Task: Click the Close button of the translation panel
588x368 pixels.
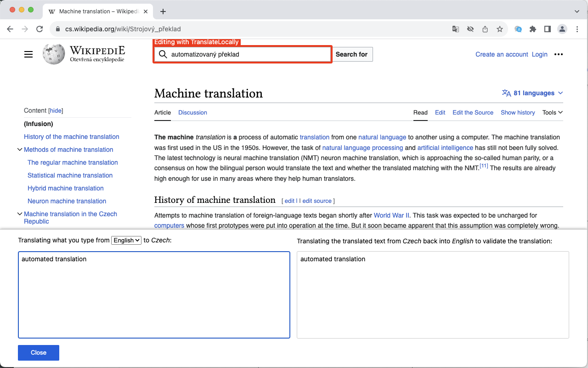Action: [x=38, y=352]
